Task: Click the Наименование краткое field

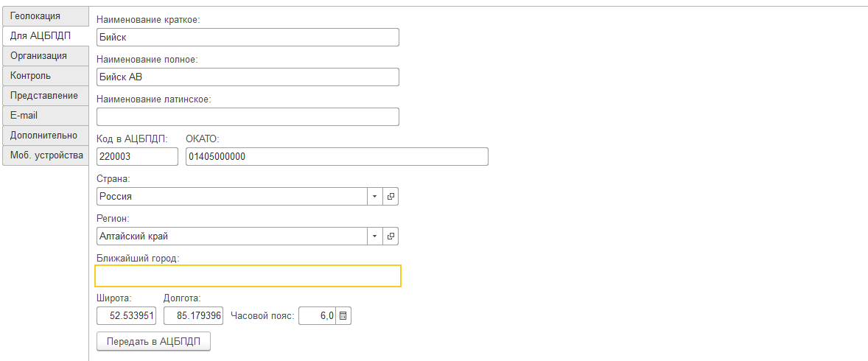Action: pyautogui.click(x=248, y=38)
